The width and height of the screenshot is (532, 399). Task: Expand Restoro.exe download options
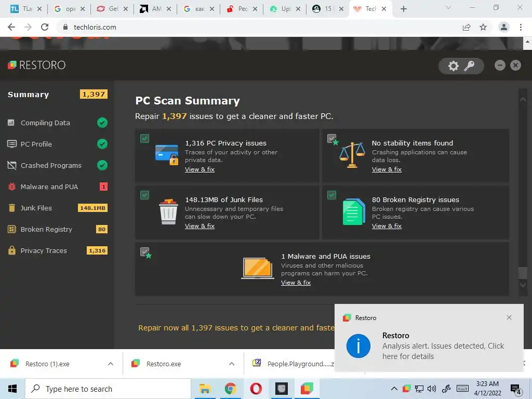point(232,364)
